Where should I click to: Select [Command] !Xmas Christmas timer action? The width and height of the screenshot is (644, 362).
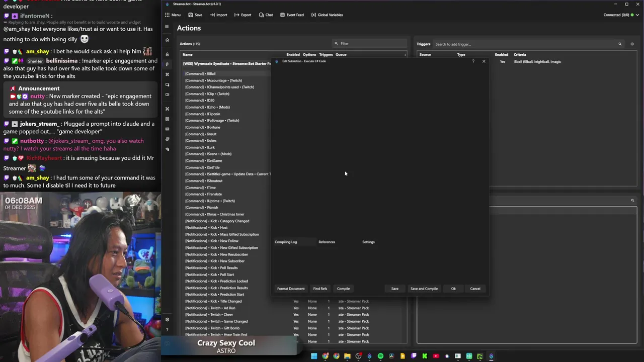click(214, 214)
